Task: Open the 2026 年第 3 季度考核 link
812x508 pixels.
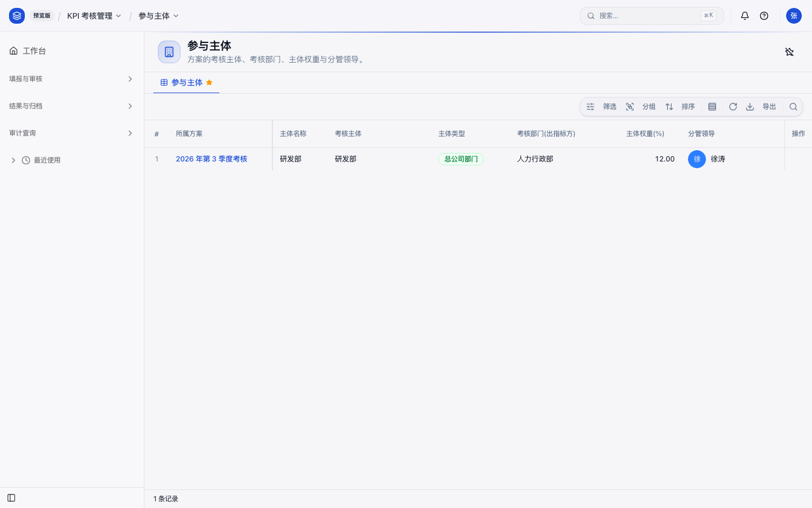Action: click(x=211, y=159)
